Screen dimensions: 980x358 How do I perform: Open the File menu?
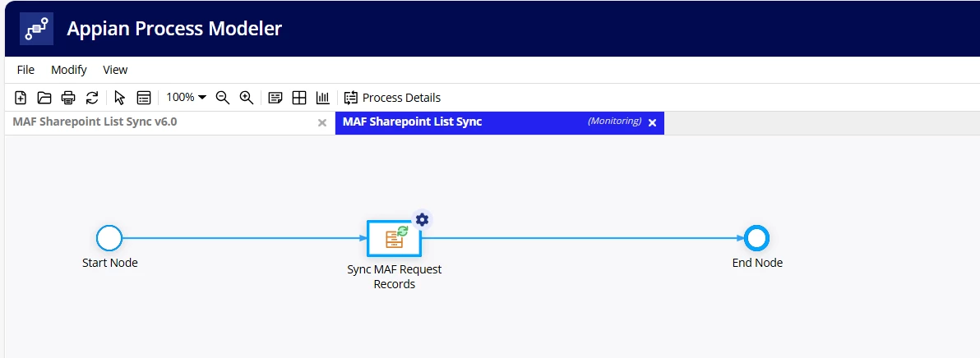[25, 70]
